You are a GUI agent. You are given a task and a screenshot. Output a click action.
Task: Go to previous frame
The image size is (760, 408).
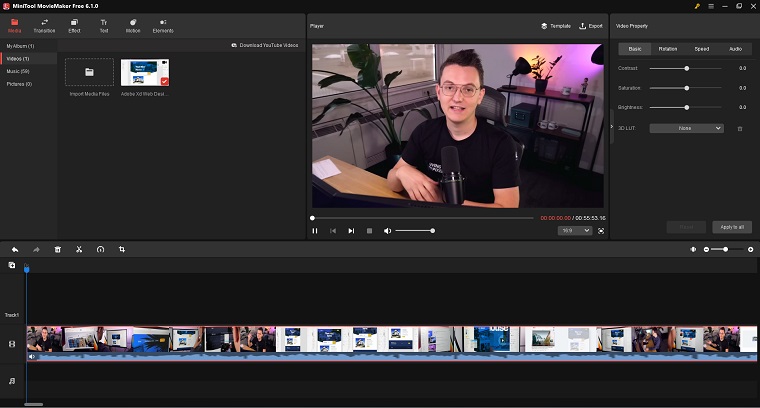333,231
